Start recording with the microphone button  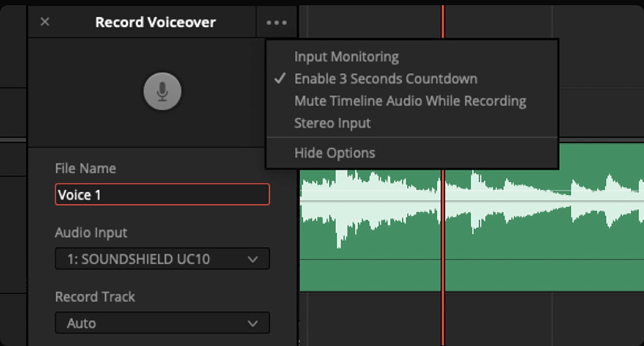tap(162, 91)
